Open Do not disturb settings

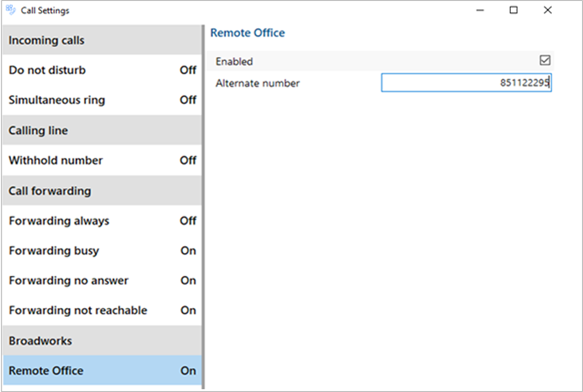[x=102, y=70]
